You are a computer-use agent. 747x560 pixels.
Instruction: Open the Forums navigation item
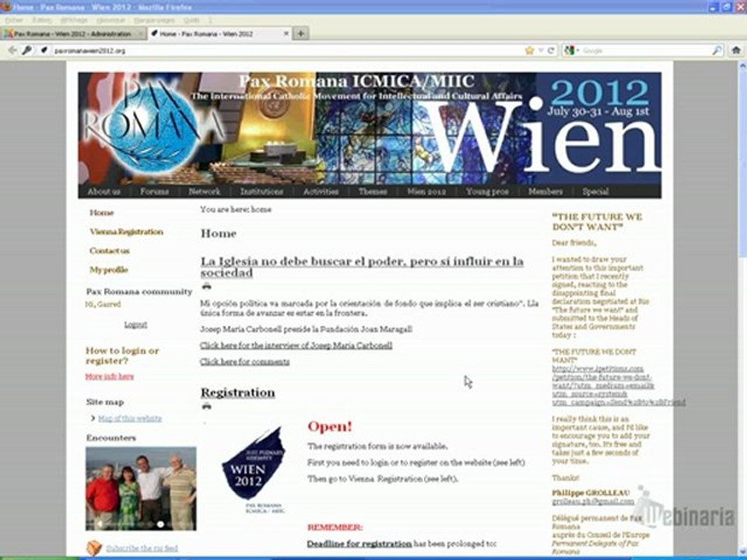point(154,191)
